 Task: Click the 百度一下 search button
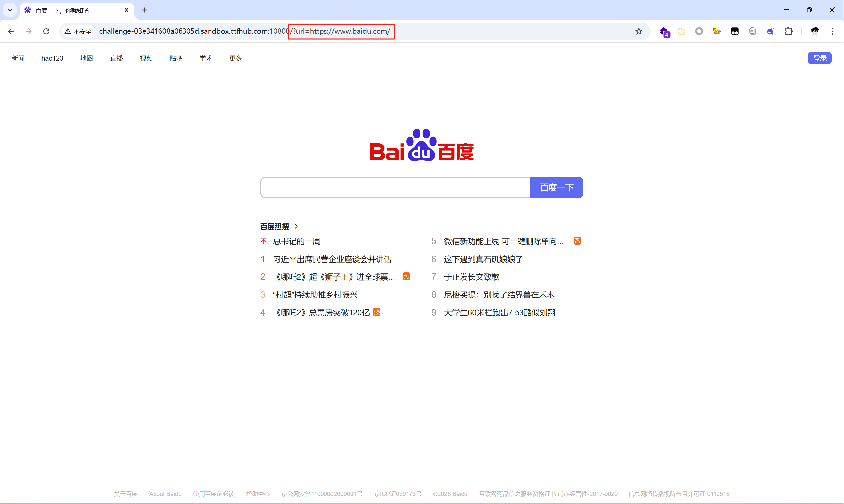pyautogui.click(x=556, y=187)
